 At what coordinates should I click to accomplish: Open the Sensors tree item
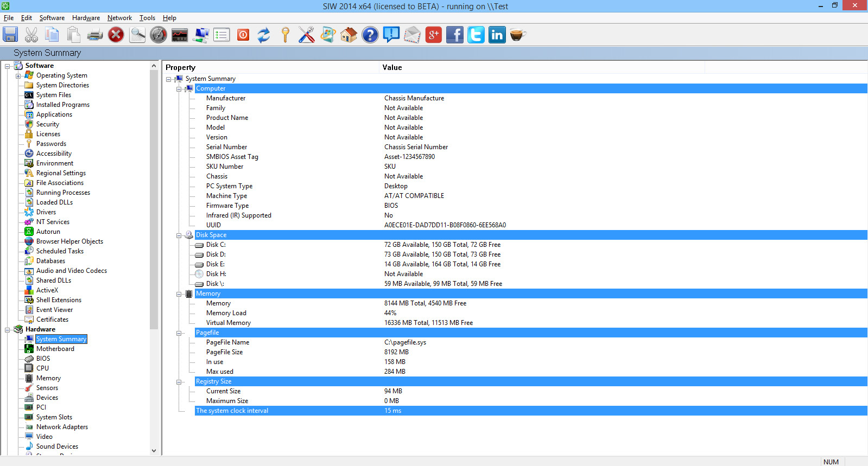pyautogui.click(x=47, y=388)
